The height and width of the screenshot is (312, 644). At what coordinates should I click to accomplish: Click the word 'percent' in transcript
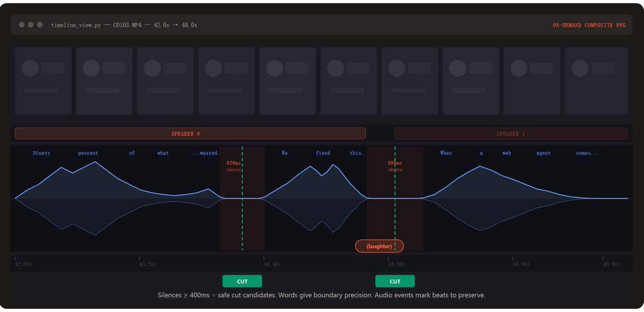point(88,153)
